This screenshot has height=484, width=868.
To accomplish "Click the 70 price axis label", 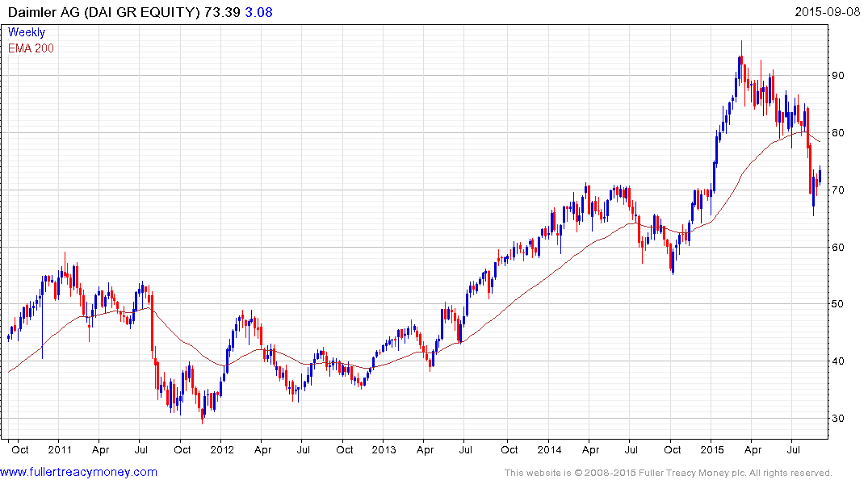I will pos(838,190).
